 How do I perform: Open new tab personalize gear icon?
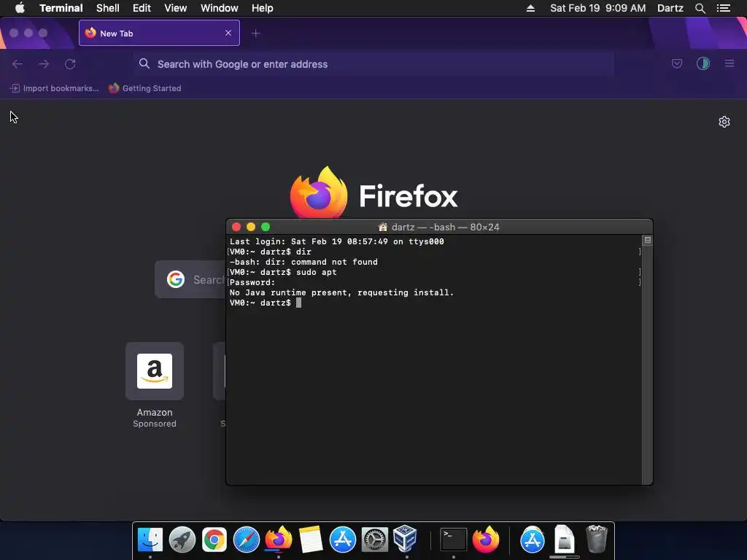tap(724, 122)
